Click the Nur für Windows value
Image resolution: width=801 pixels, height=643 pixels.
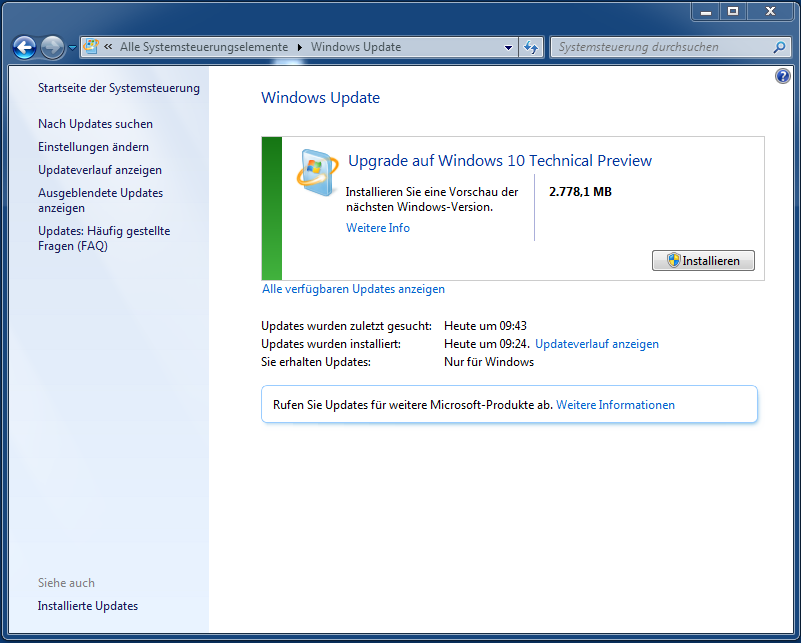(x=489, y=362)
